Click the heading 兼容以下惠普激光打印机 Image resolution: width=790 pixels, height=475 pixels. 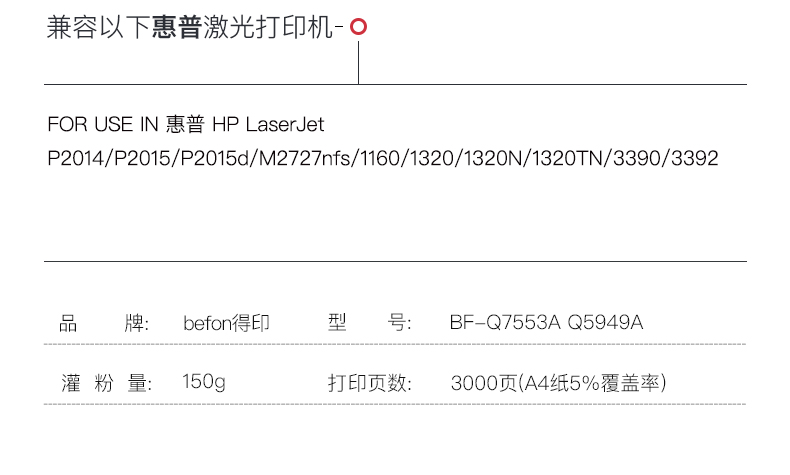tap(195, 29)
